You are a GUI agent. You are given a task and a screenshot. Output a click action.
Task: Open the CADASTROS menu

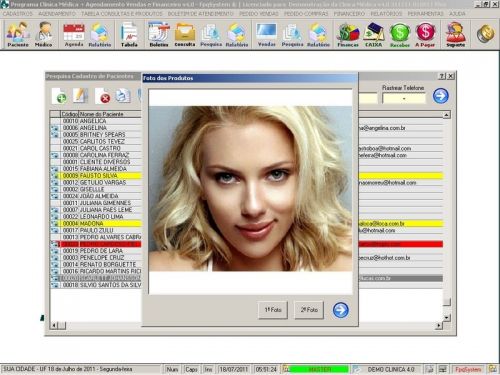pyautogui.click(x=18, y=14)
